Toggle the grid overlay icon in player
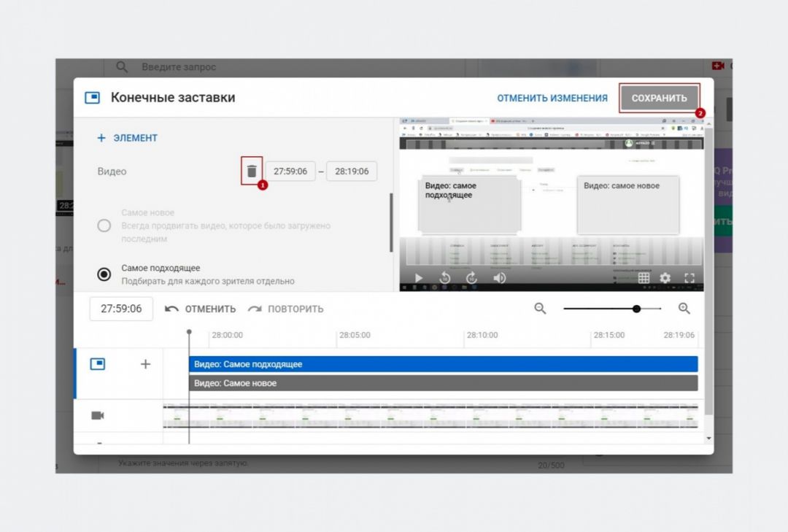Screen dimensions: 788x532 [x=644, y=278]
